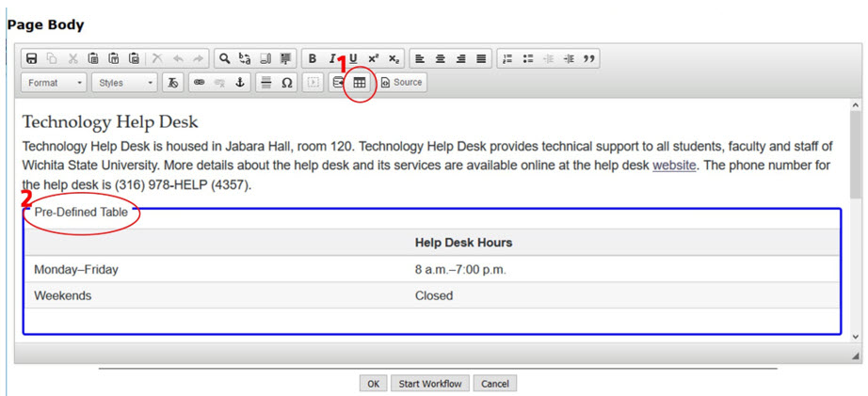Center-align the text

tap(441, 58)
